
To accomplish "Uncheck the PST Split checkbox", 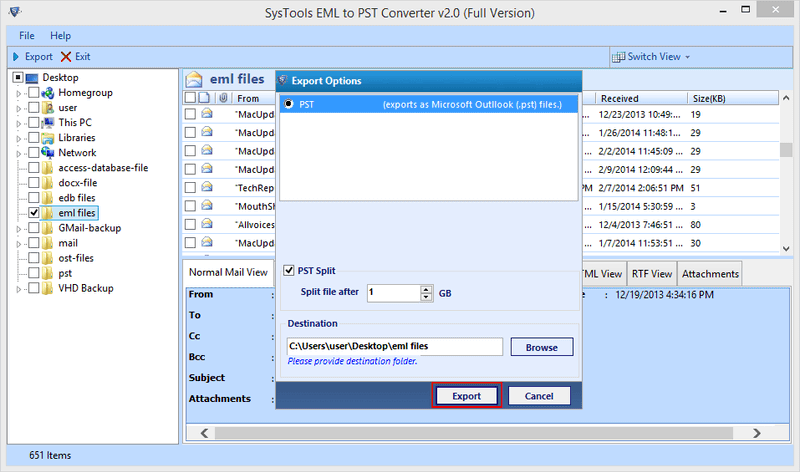I will click(x=290, y=270).
